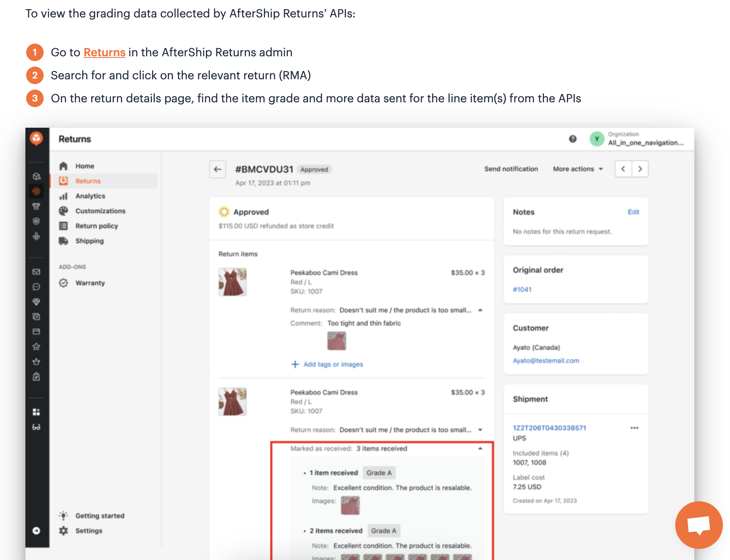
Task: Click the "Too tight and thin fabric" comment
Action: 364,323
